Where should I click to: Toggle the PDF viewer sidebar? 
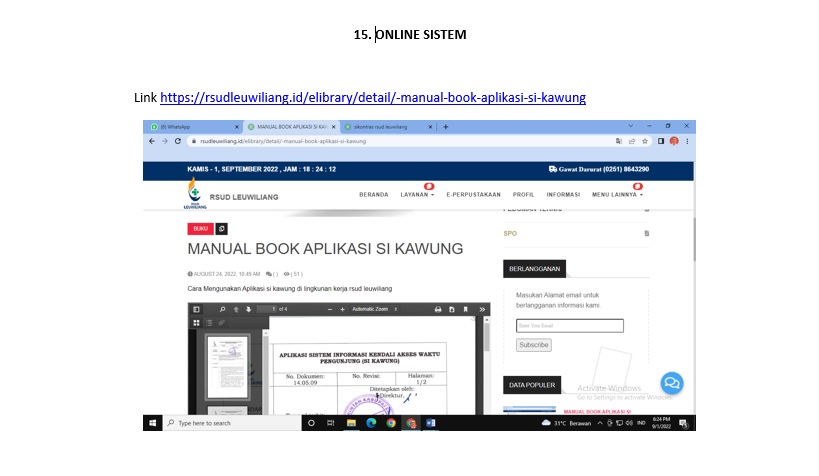pos(197,310)
